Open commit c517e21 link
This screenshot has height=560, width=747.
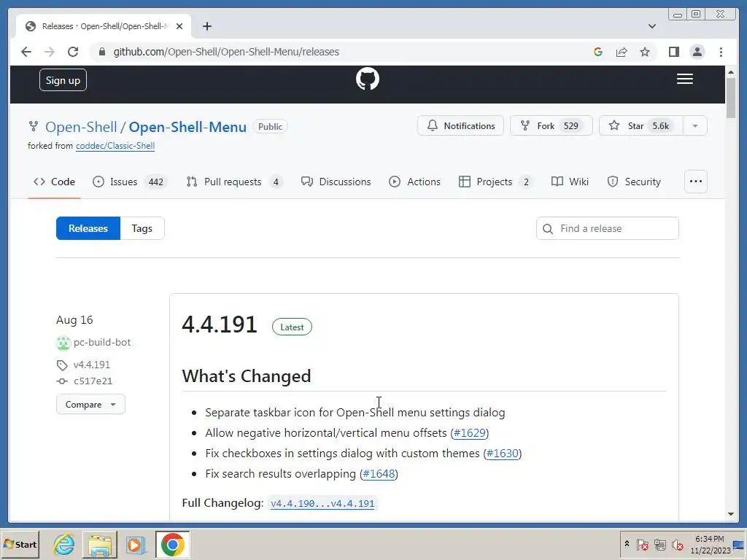pyautogui.click(x=93, y=381)
